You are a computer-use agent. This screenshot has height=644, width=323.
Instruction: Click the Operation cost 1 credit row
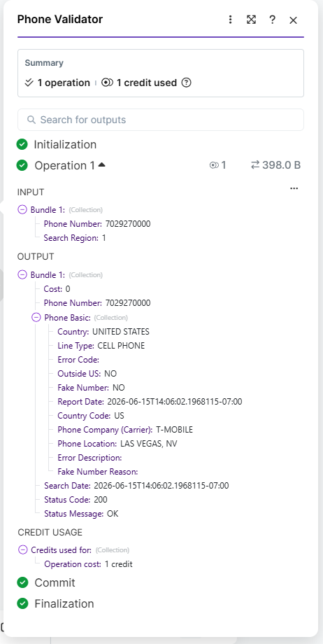[x=88, y=564]
